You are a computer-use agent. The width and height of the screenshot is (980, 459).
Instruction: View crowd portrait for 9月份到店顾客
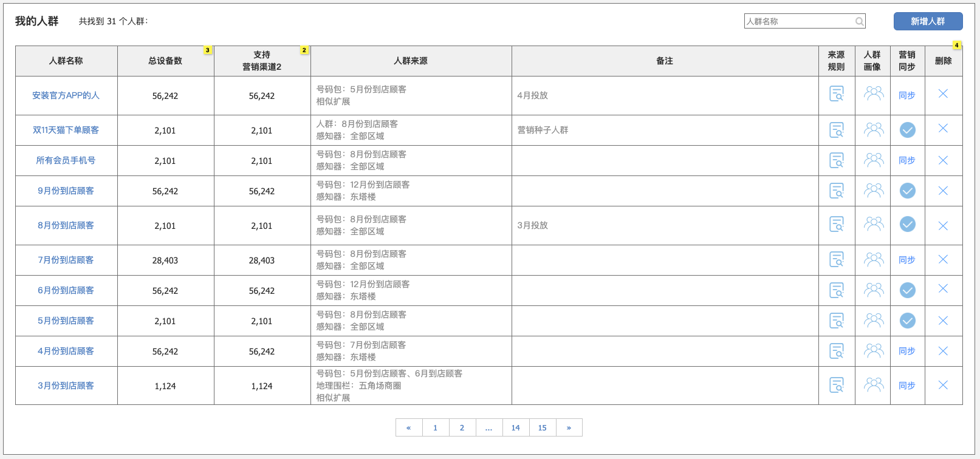pyautogui.click(x=874, y=190)
